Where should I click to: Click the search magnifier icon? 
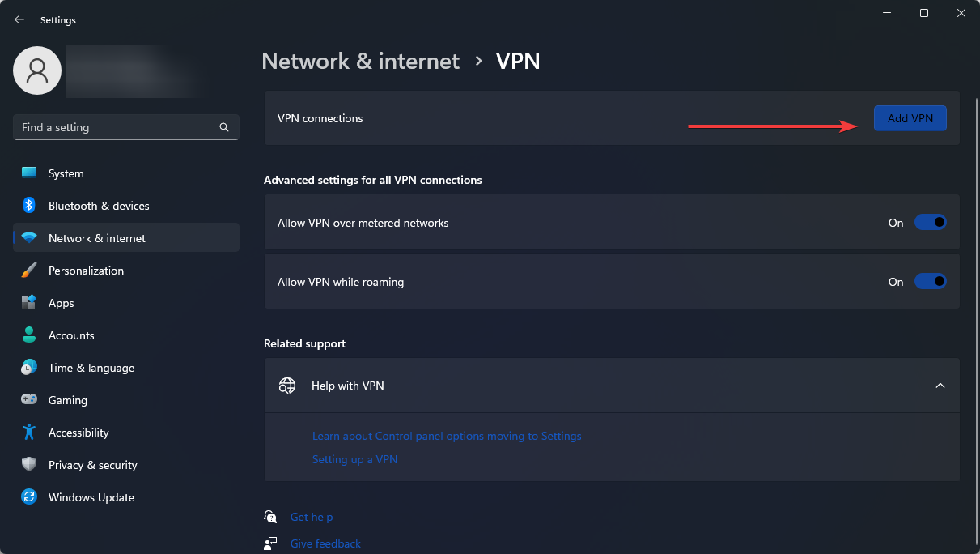(x=224, y=127)
